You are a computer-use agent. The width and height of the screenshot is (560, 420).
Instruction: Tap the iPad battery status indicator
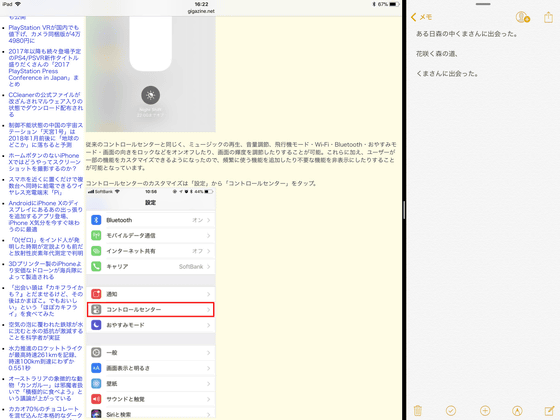(x=394, y=4)
